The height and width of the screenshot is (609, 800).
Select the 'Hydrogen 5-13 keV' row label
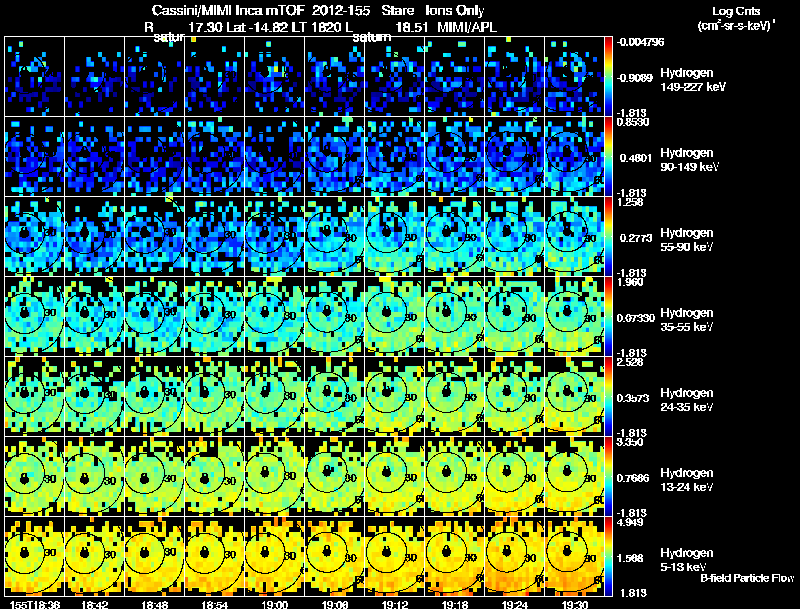click(687, 560)
